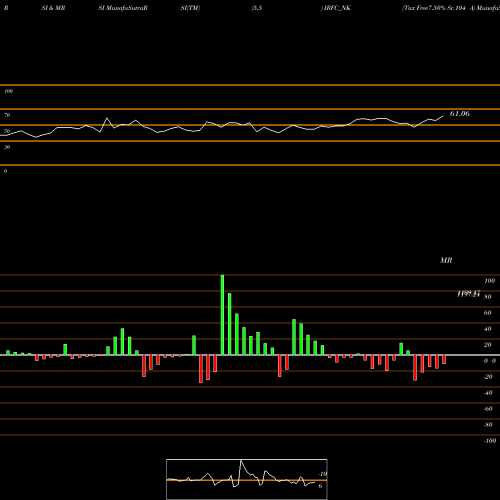Click the 20 label on the MR axis
Screen dimensions: 500x500
click(x=487, y=345)
